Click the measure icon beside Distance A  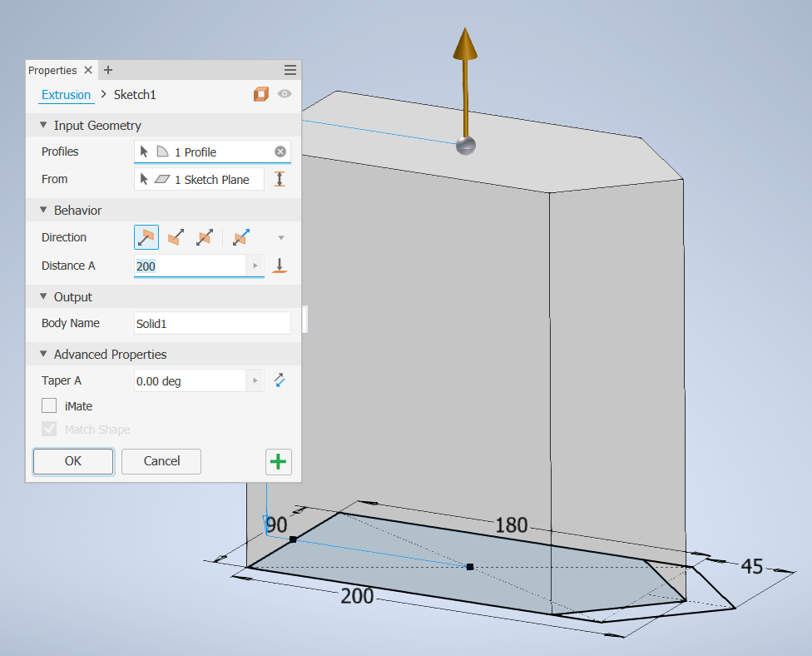coord(280,266)
